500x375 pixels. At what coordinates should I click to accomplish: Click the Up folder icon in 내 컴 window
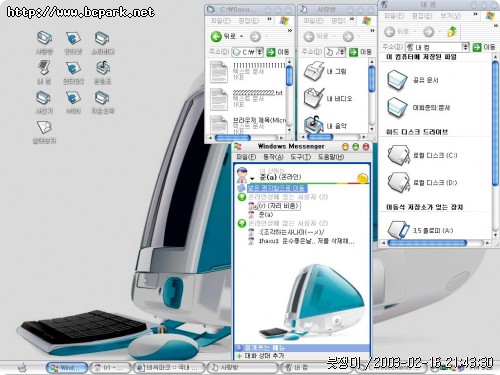pos(452,32)
